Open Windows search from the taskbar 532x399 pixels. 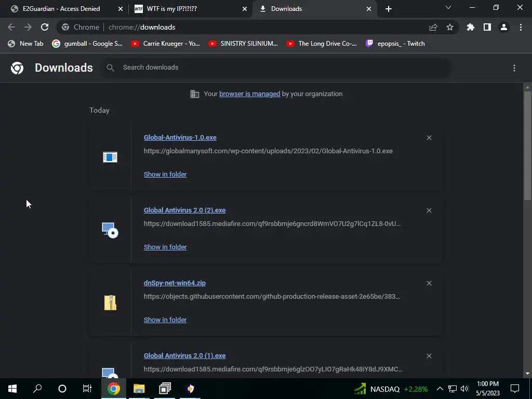[x=37, y=389]
